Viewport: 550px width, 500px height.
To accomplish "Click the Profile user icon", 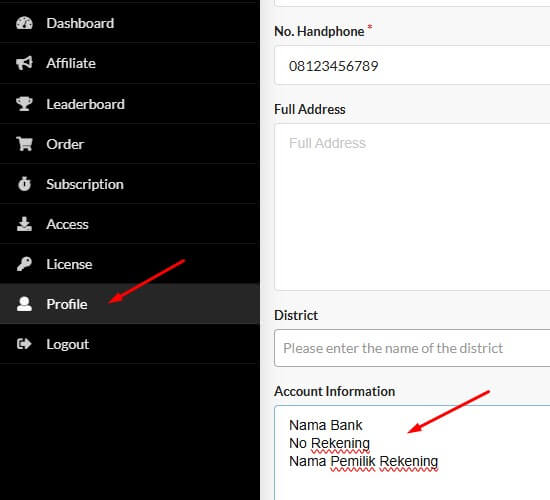I will [24, 304].
